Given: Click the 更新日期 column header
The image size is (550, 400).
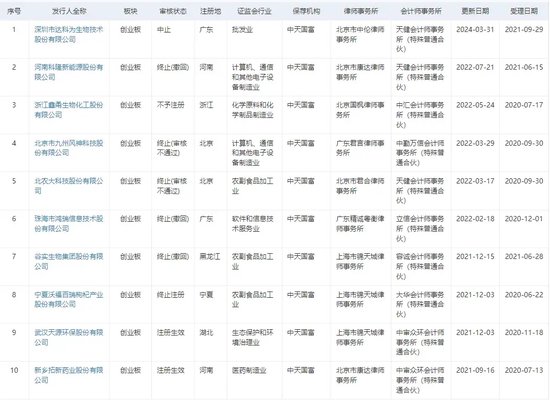Looking at the screenshot, I should coord(475,11).
